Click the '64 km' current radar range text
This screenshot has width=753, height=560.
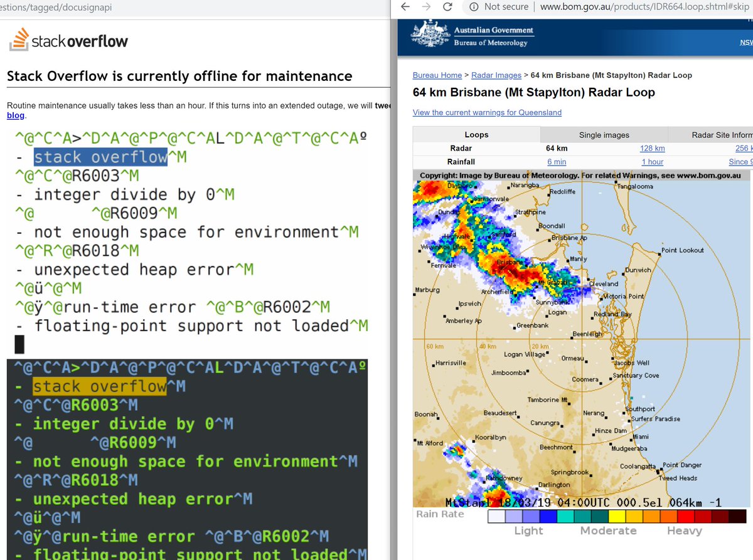tap(557, 149)
